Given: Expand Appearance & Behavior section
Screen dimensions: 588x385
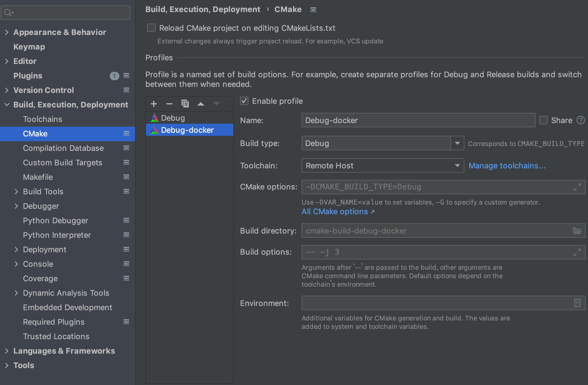Looking at the screenshot, I should pos(7,32).
